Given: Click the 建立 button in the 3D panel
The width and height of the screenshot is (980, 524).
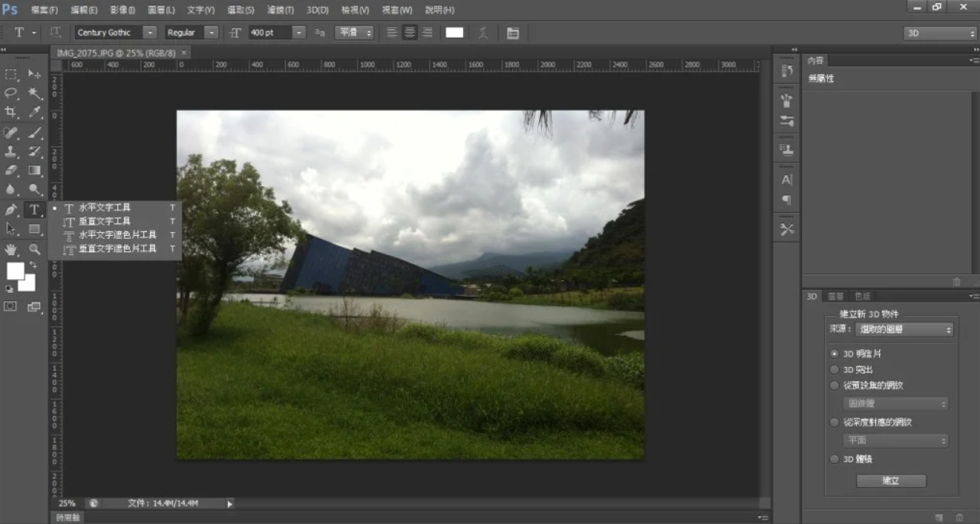Looking at the screenshot, I should (x=891, y=480).
